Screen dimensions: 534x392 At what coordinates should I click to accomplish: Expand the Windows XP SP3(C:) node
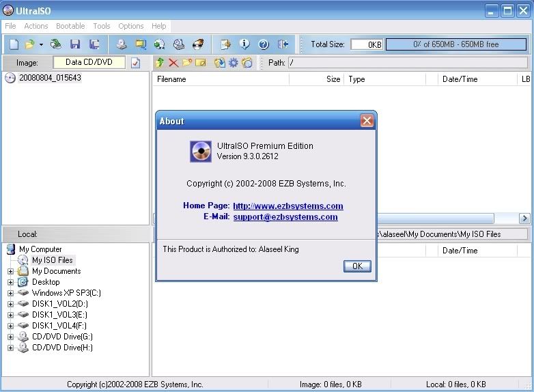tap(10, 293)
